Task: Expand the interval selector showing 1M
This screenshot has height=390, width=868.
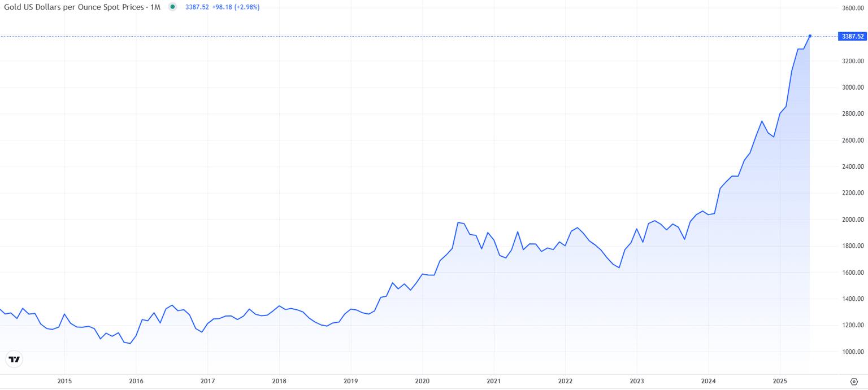Action: click(x=155, y=7)
